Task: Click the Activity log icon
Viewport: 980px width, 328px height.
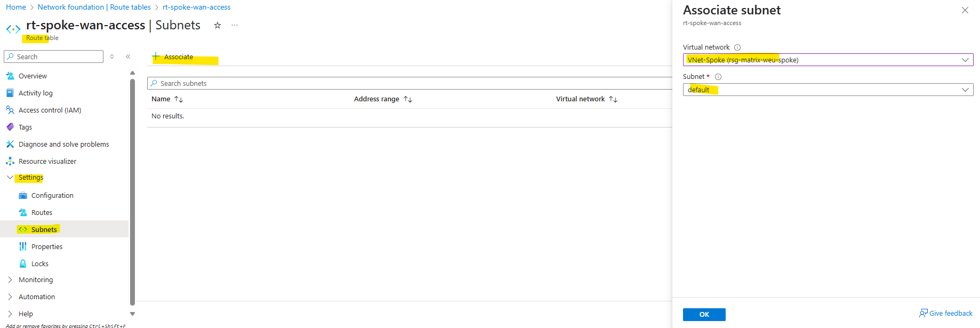Action: click(10, 93)
